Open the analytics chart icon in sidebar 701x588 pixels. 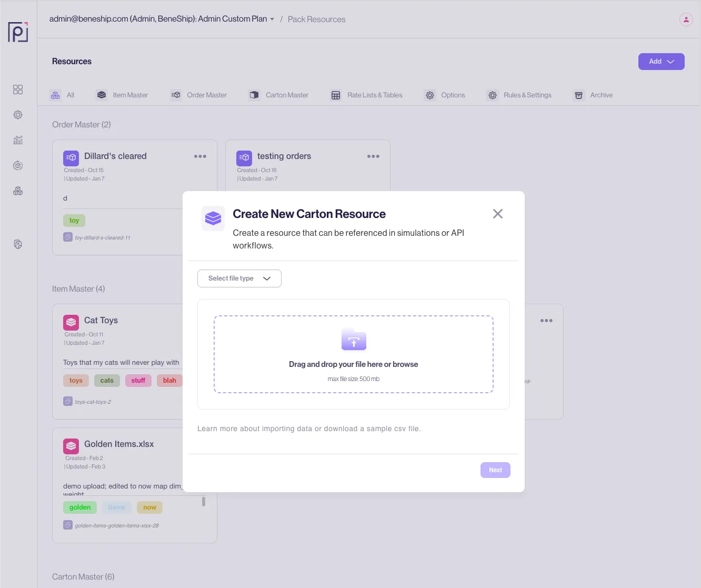pos(18,140)
